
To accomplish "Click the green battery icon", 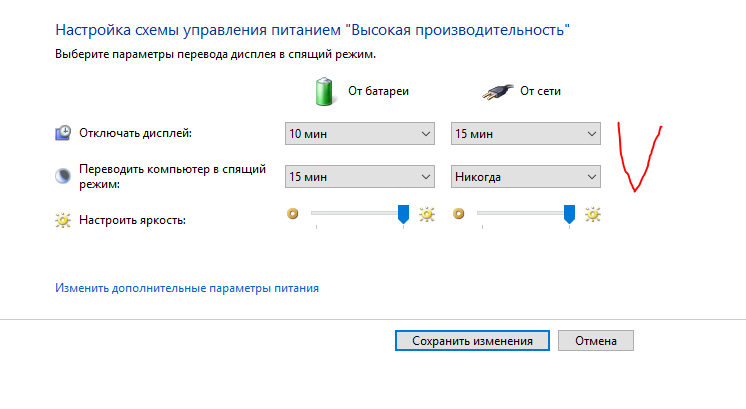I will tap(323, 91).
